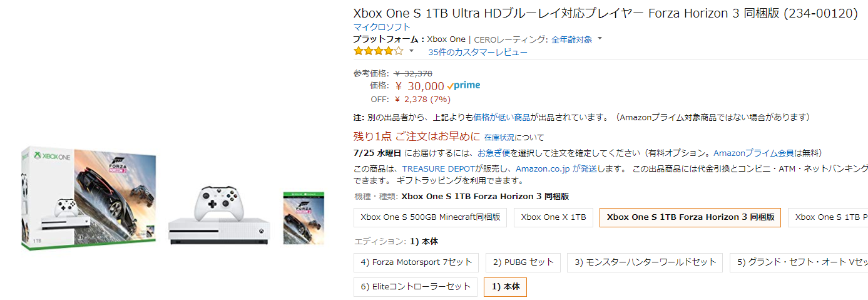The width and height of the screenshot is (868, 300).
Task: Click the Xbox One S box image
Action: (88, 197)
